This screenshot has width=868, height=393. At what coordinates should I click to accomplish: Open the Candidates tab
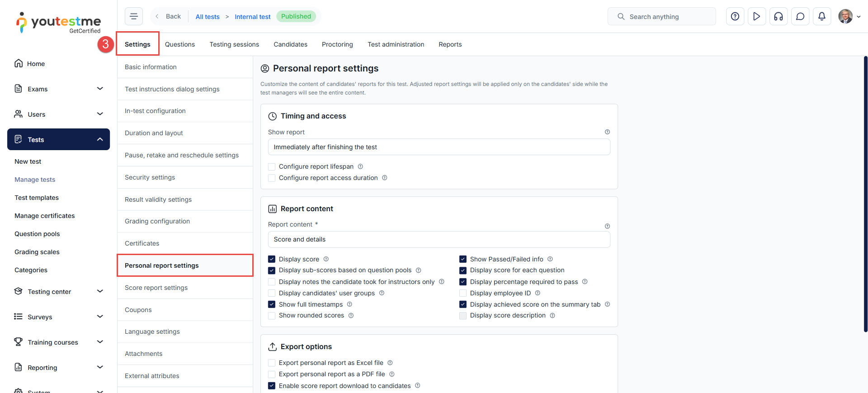[x=290, y=44]
